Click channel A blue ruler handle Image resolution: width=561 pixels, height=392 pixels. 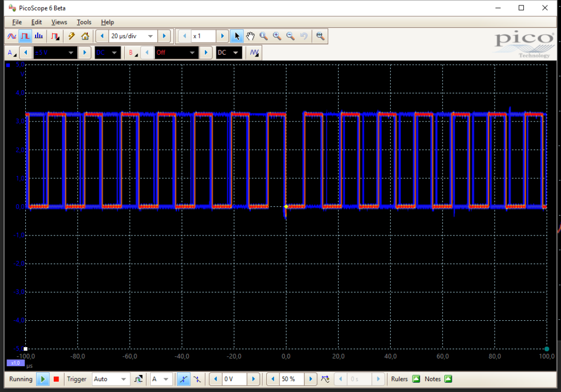click(x=8, y=66)
